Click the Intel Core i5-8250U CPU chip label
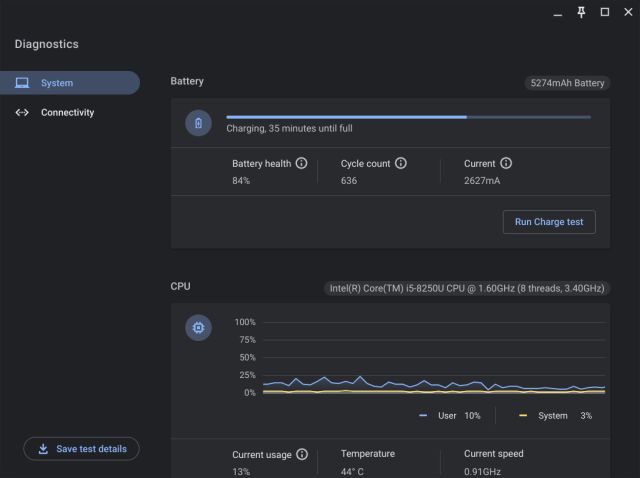Viewport: 640px width, 478px height. tap(467, 289)
